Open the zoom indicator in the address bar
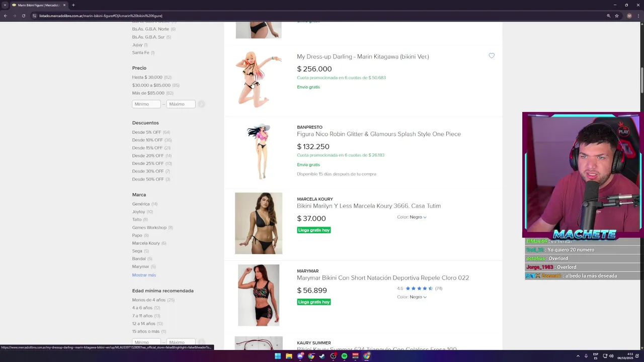Viewport: 644px width, 362px height. 608,16
